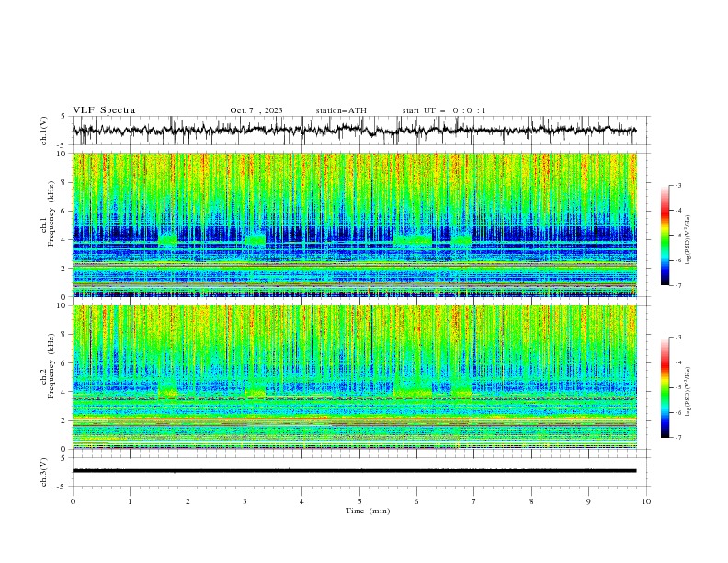
Task: Click the ch.1 color bar "log(PSD)(V²/Hz)" label
Action: (688, 240)
